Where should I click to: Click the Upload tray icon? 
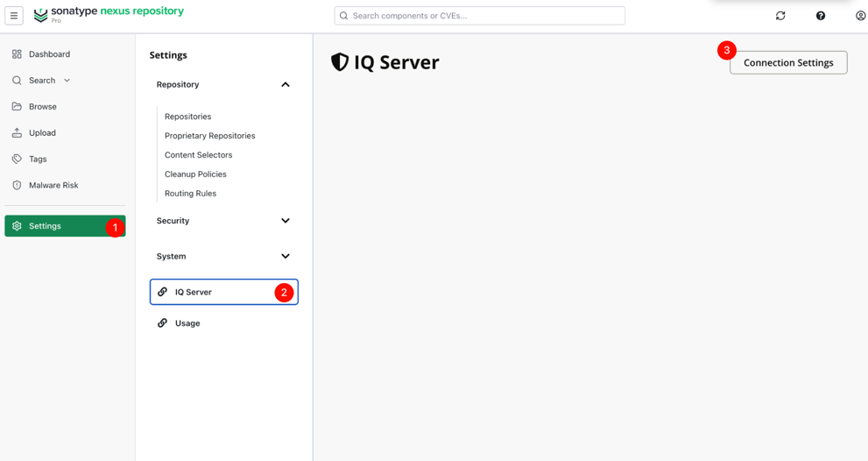click(x=17, y=132)
